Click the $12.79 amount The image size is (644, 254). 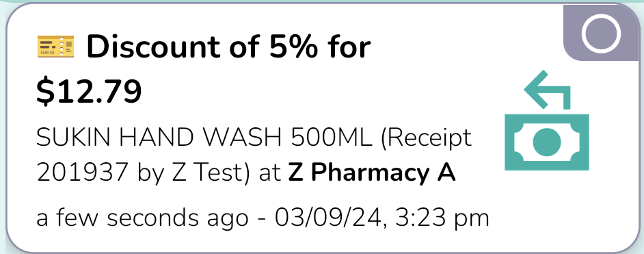[x=89, y=91]
